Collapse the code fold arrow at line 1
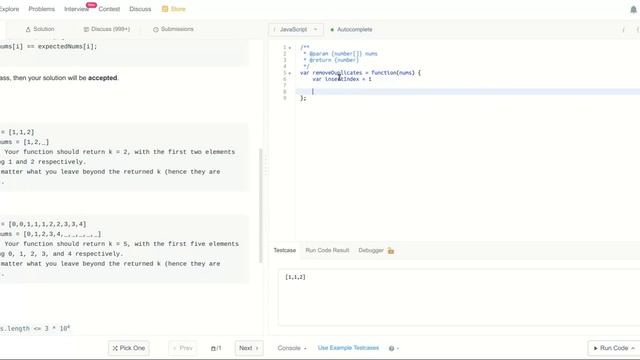 290,48
